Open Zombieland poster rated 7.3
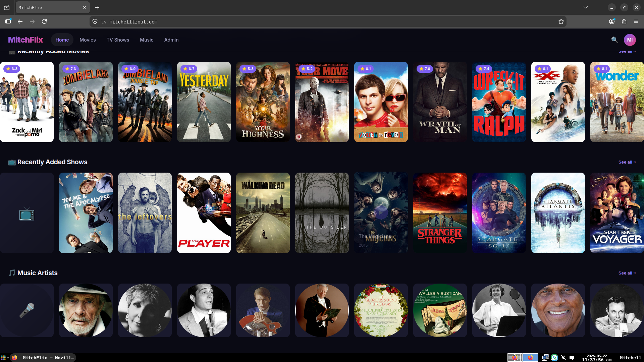Screen dimensions: 644x362 (86, 102)
